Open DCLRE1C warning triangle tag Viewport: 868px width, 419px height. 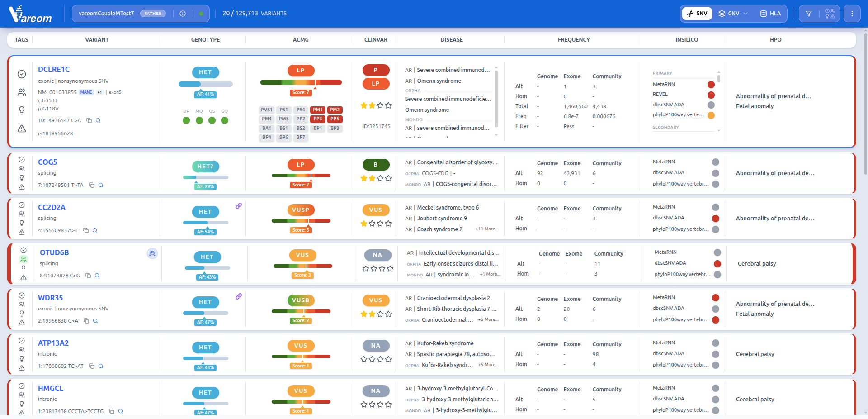22,129
